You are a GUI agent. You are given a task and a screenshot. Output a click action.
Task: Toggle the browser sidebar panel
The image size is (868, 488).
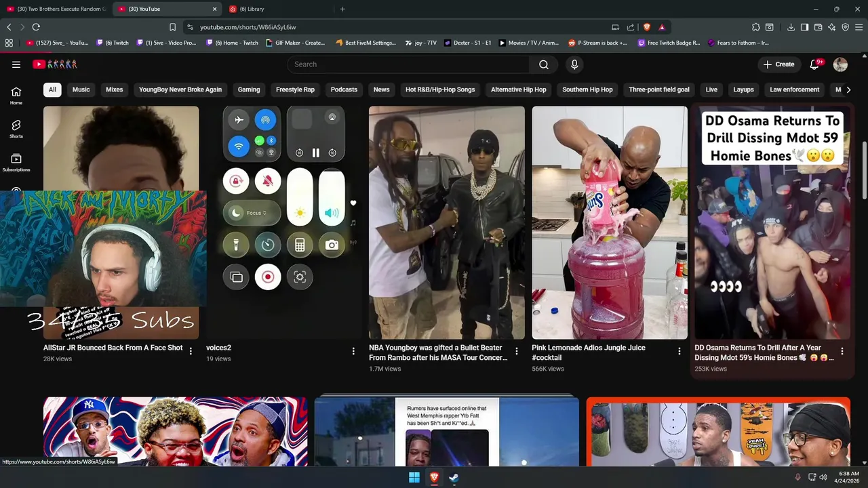[x=804, y=27]
